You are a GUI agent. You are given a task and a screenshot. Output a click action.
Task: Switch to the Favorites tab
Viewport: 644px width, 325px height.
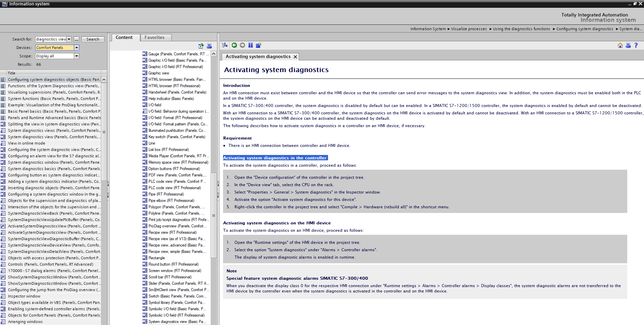pyautogui.click(x=154, y=38)
